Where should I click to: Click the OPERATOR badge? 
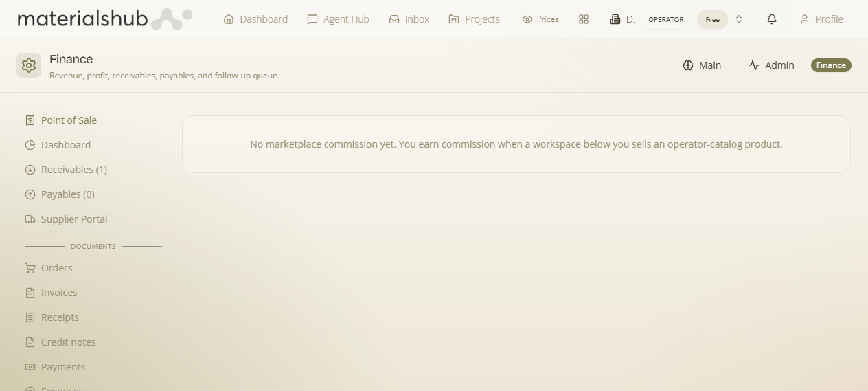(666, 19)
